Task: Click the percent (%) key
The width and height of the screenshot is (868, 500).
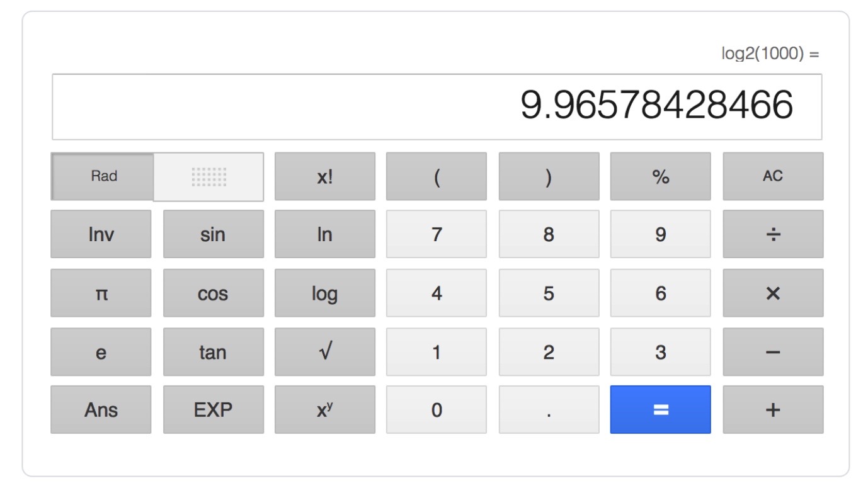Action: pyautogui.click(x=660, y=177)
